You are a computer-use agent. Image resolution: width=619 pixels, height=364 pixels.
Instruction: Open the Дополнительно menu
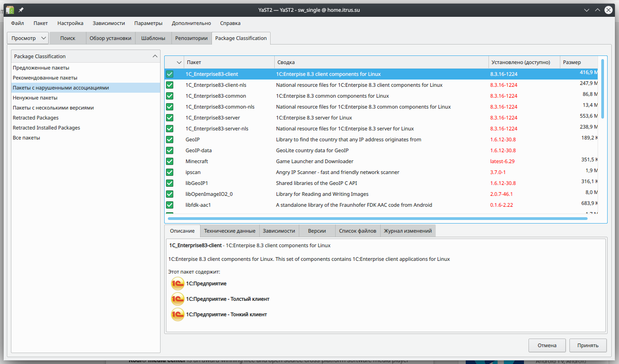(x=191, y=23)
